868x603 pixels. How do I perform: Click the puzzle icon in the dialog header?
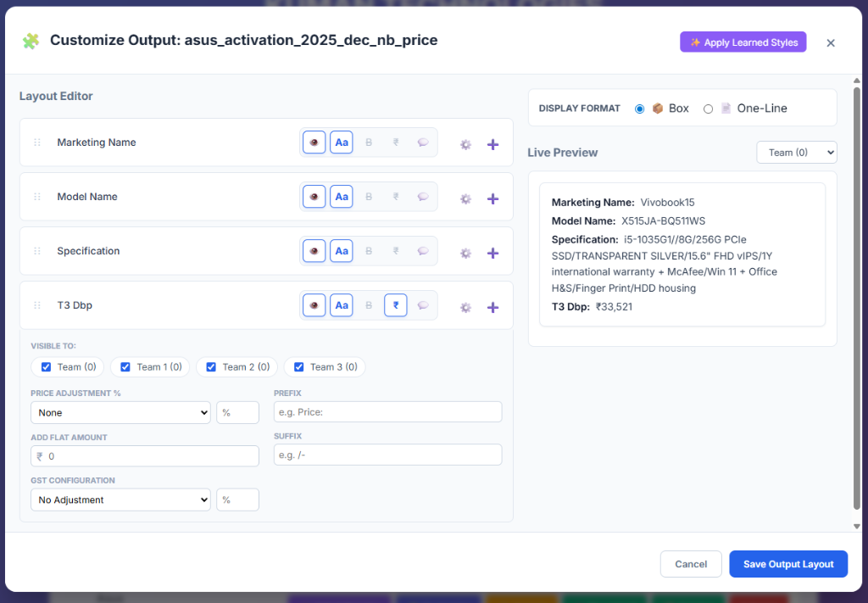[x=32, y=40]
